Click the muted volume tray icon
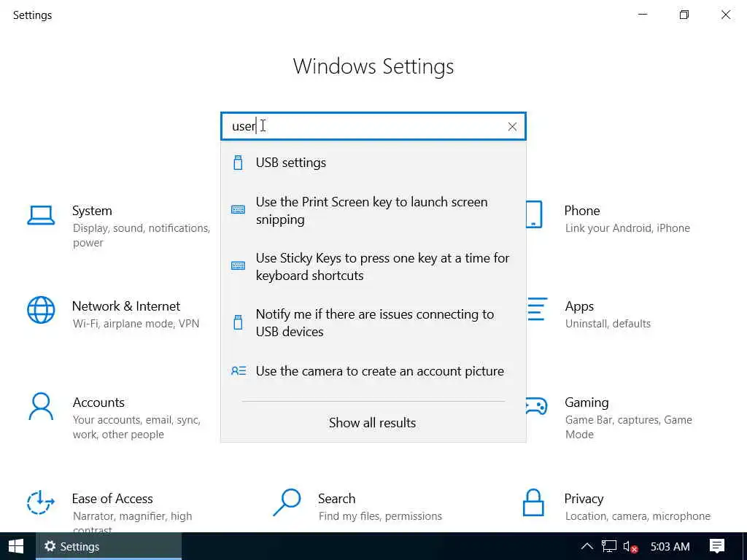747x560 pixels. pos(630,547)
